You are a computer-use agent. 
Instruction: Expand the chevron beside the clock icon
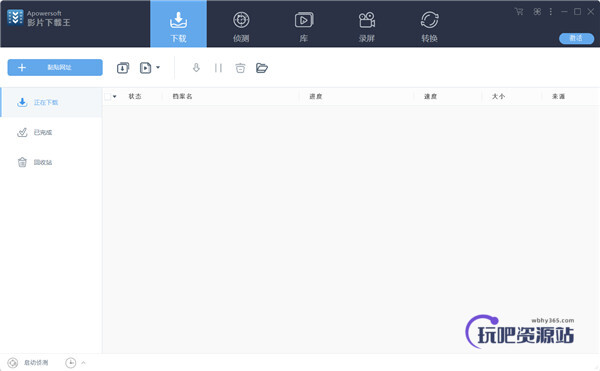click(83, 363)
